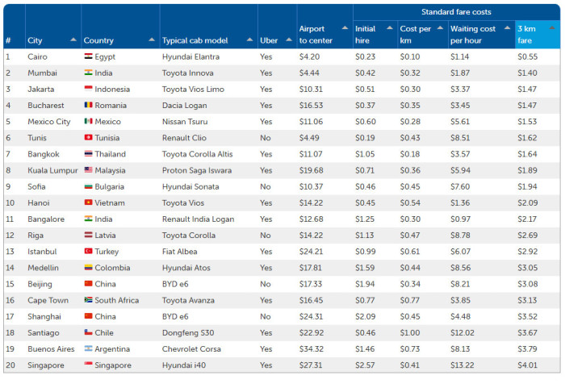
Task: Select the Santiago city cell
Action: click(x=44, y=332)
